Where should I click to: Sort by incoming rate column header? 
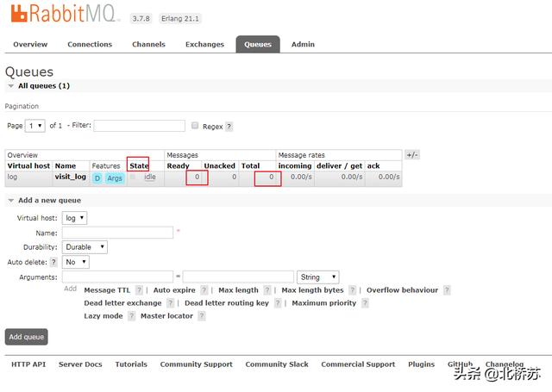pos(295,165)
